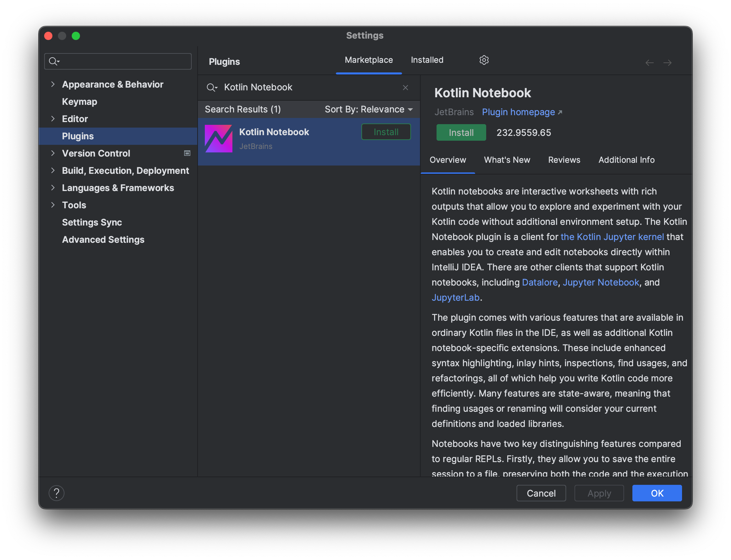Open the Plugin homepage link
This screenshot has height=560, width=731.
coord(518,112)
